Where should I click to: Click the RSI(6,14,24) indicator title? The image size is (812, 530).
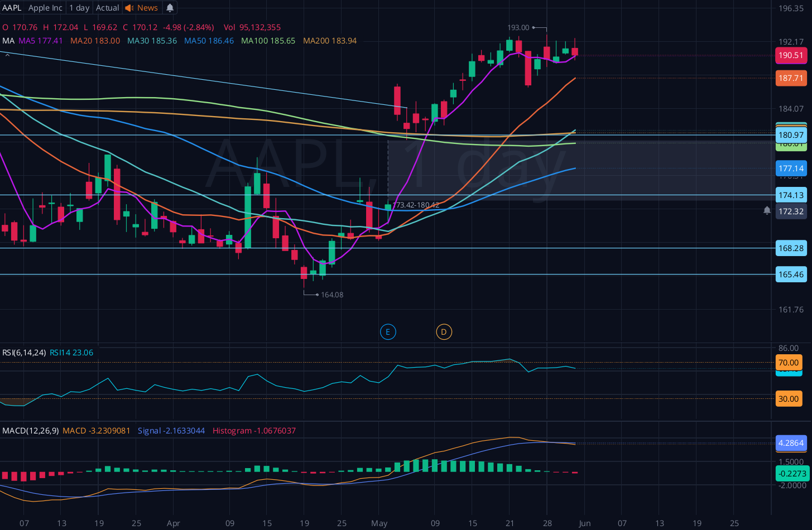coord(24,353)
